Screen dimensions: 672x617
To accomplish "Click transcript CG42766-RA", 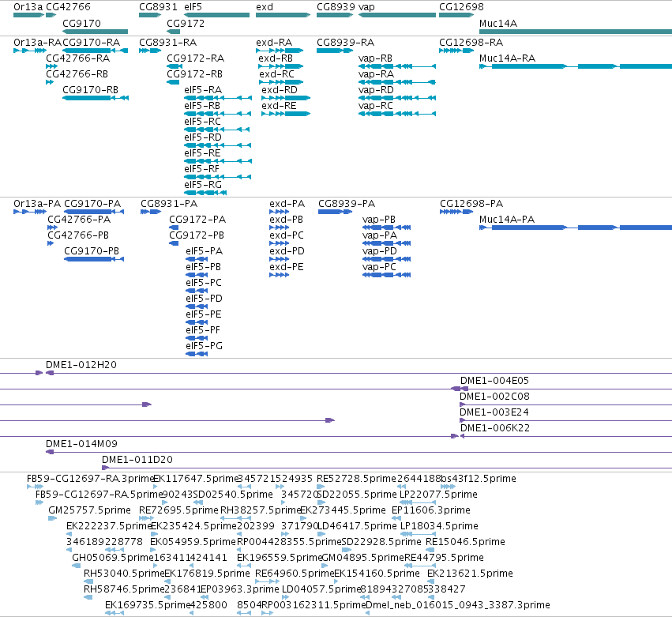I will coord(51,66).
